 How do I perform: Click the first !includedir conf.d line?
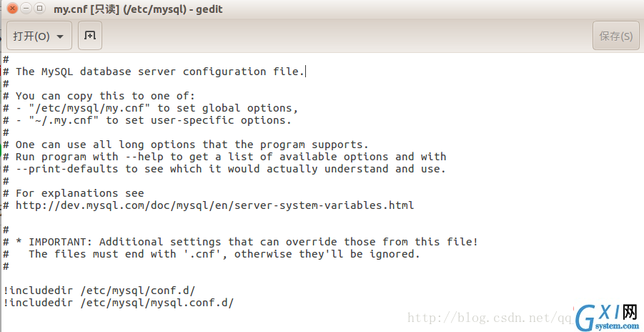99,290
